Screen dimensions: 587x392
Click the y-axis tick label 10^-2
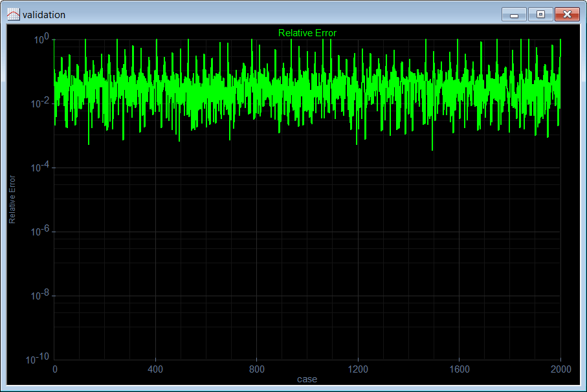40,102
